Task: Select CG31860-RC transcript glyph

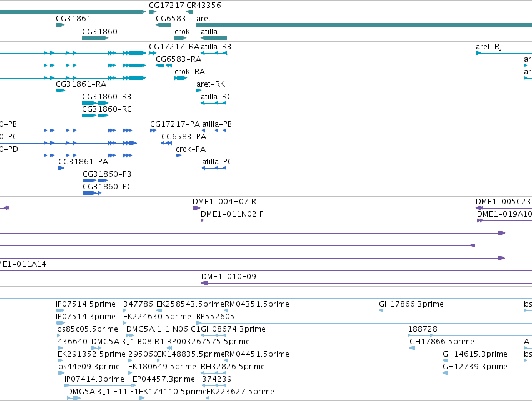Action: (x=95, y=116)
